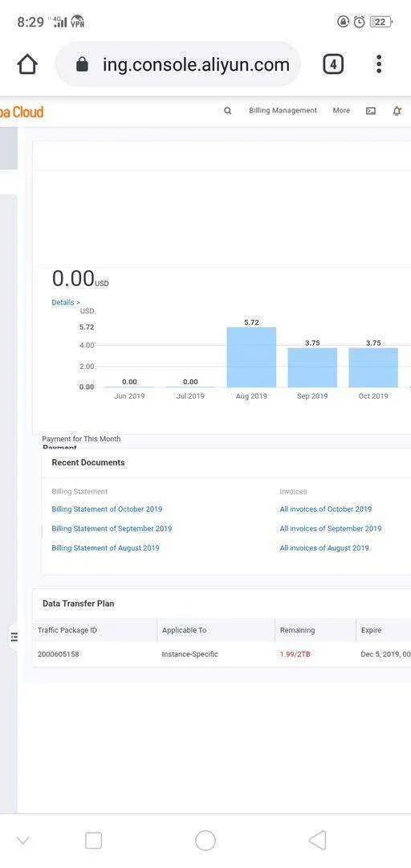The height and width of the screenshot is (868, 411).
Task: Click the address bar URL text
Action: (196, 65)
